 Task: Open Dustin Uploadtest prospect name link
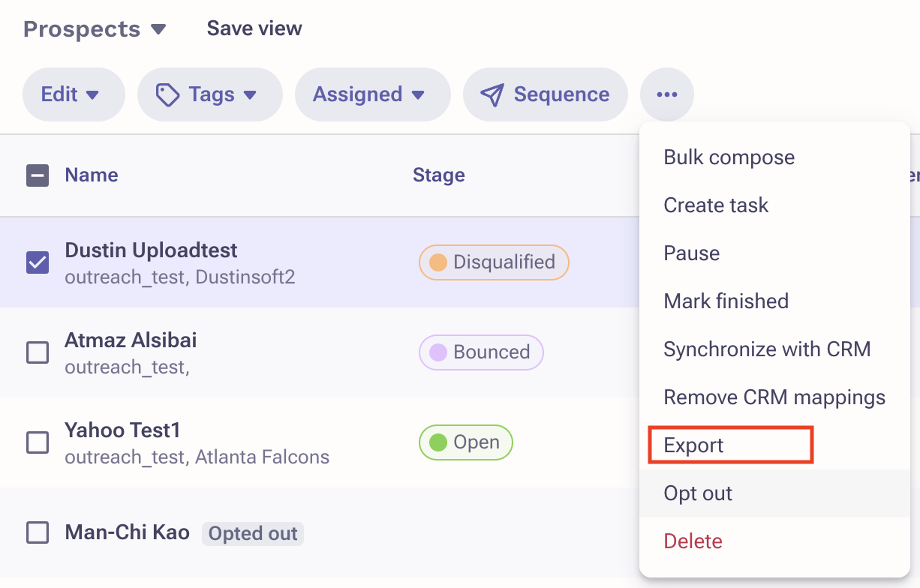[x=152, y=250]
